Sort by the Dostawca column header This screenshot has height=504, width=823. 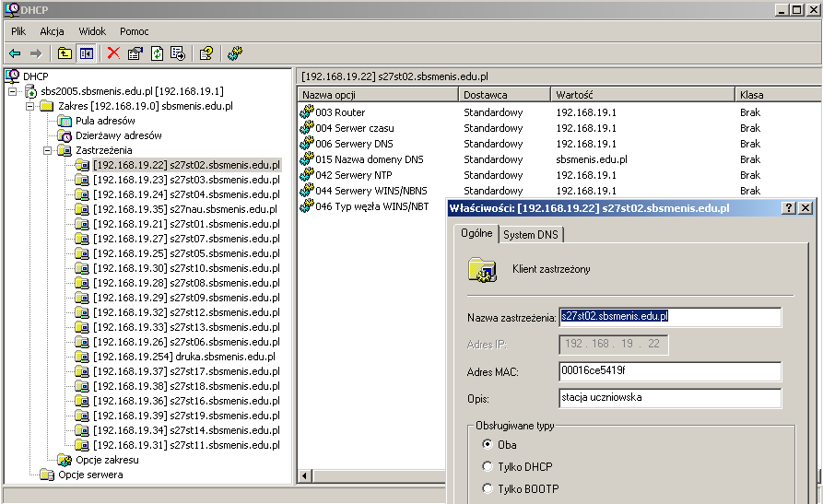coord(504,95)
